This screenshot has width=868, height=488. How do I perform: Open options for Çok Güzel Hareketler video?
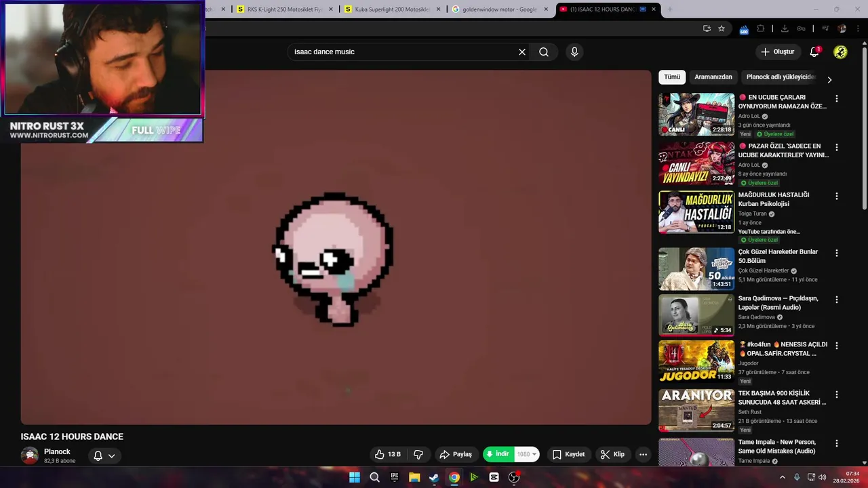click(836, 253)
